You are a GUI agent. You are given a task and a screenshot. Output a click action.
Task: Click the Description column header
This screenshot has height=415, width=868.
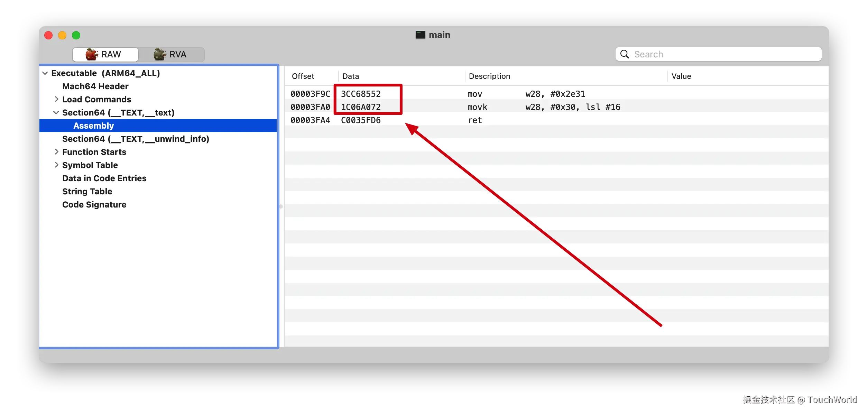point(489,76)
